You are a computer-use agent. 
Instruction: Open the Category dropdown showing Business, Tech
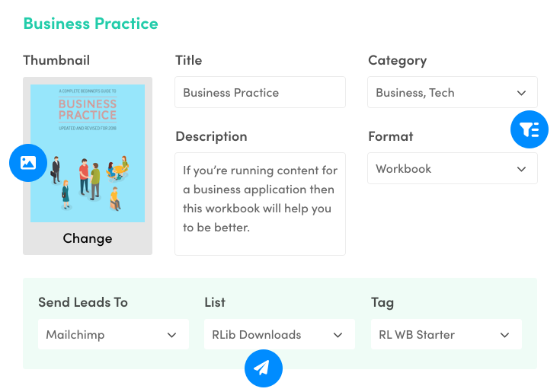point(452,93)
